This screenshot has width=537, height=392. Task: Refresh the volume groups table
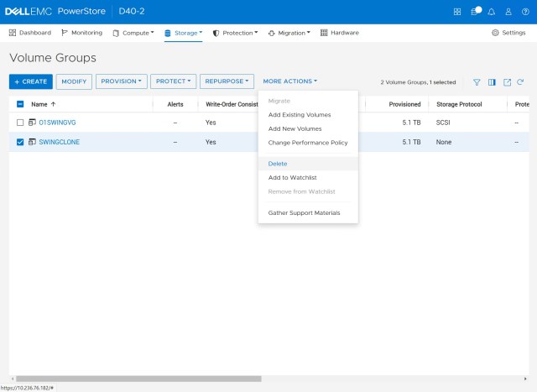click(521, 82)
